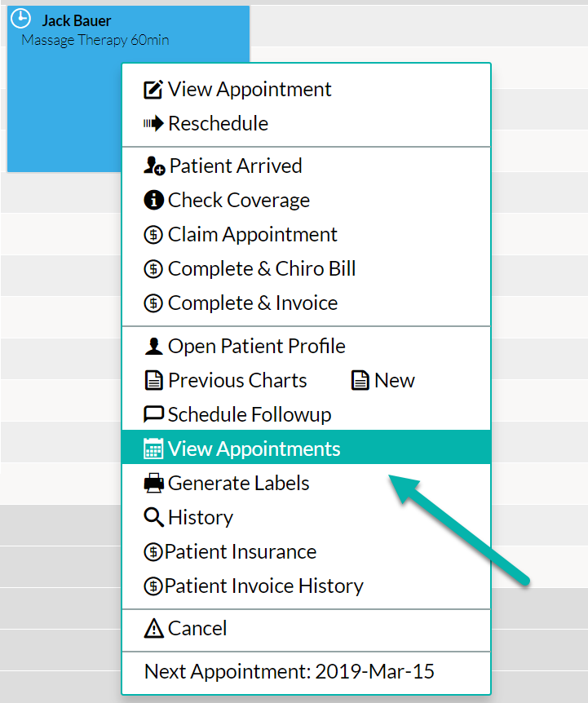Select Complete & Invoice option
This screenshot has height=703, width=588.
[252, 303]
